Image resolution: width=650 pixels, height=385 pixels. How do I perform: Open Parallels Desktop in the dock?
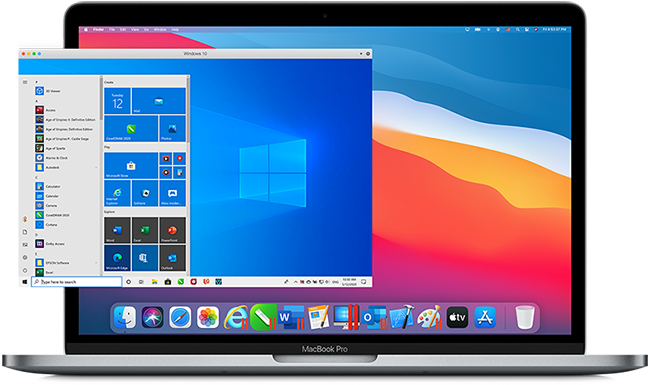(x=346, y=317)
